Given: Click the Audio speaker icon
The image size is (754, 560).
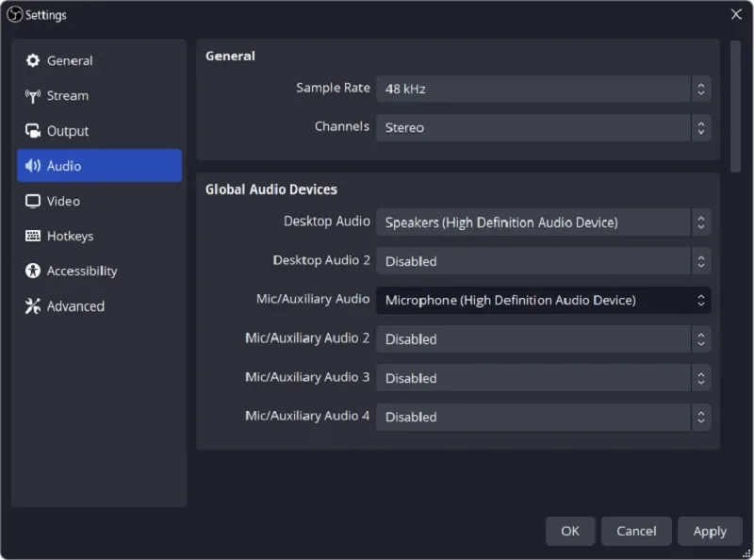Looking at the screenshot, I should click(33, 166).
